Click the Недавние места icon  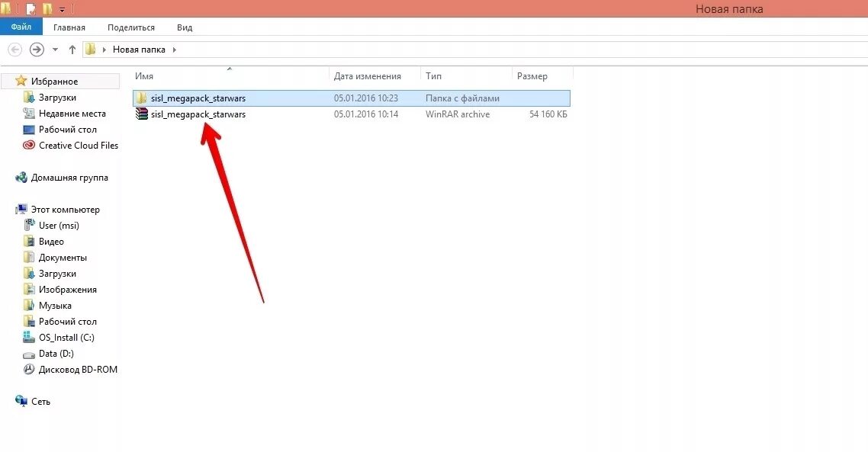click(29, 113)
